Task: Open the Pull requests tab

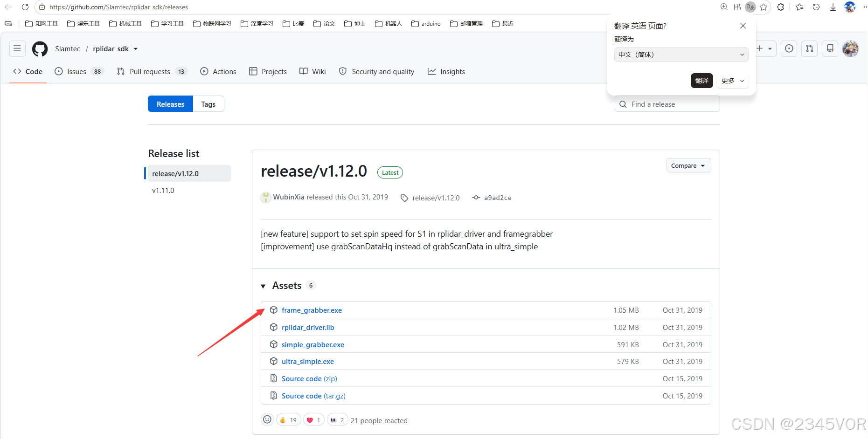Action: pos(152,71)
